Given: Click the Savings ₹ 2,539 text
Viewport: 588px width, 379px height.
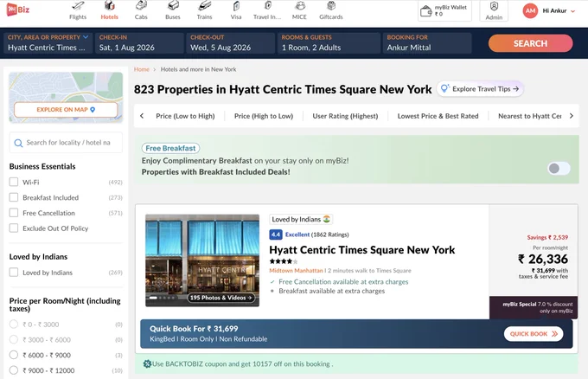Looking at the screenshot, I should coord(547,238).
